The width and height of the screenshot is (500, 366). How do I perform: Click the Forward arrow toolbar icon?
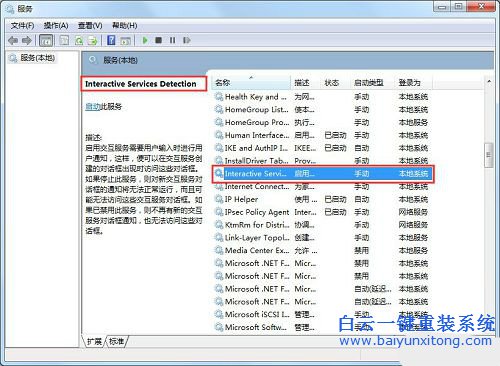coord(27,41)
